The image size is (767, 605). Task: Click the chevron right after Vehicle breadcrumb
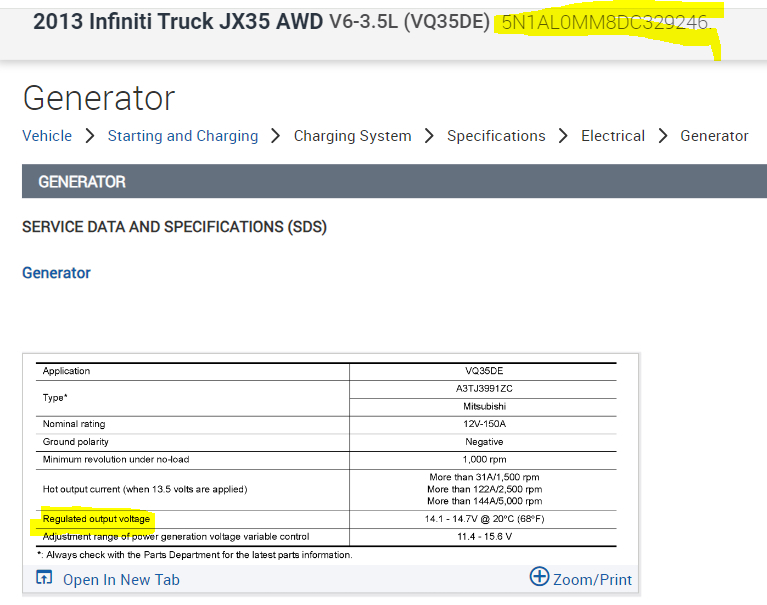(x=90, y=136)
